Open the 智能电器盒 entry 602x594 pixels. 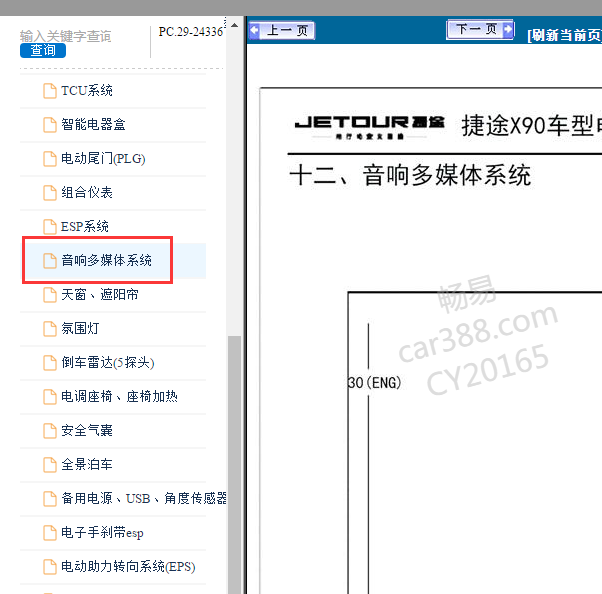click(x=93, y=125)
